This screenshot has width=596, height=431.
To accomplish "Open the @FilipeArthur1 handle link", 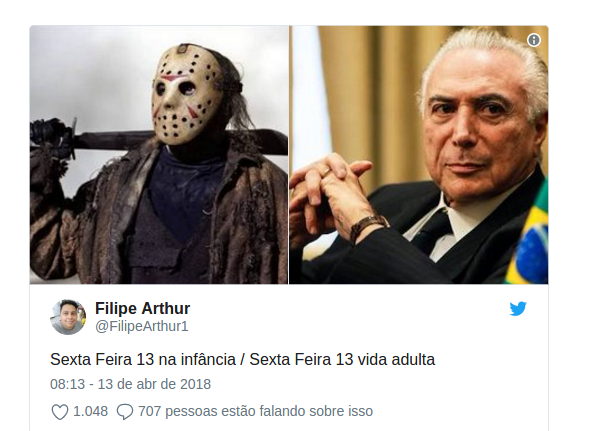I will point(141,326).
